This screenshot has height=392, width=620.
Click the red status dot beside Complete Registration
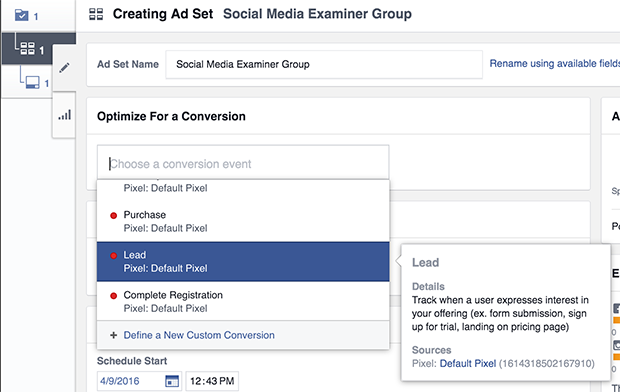click(113, 296)
